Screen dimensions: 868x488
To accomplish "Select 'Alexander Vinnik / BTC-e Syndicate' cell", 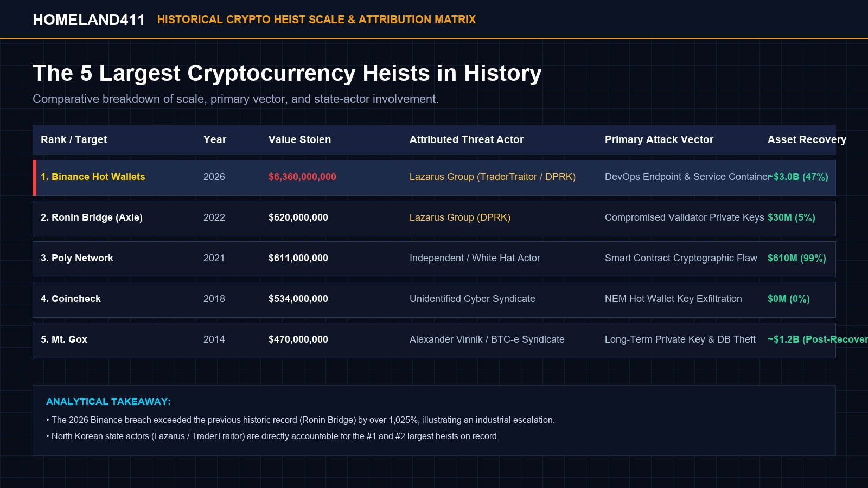I will (x=487, y=339).
